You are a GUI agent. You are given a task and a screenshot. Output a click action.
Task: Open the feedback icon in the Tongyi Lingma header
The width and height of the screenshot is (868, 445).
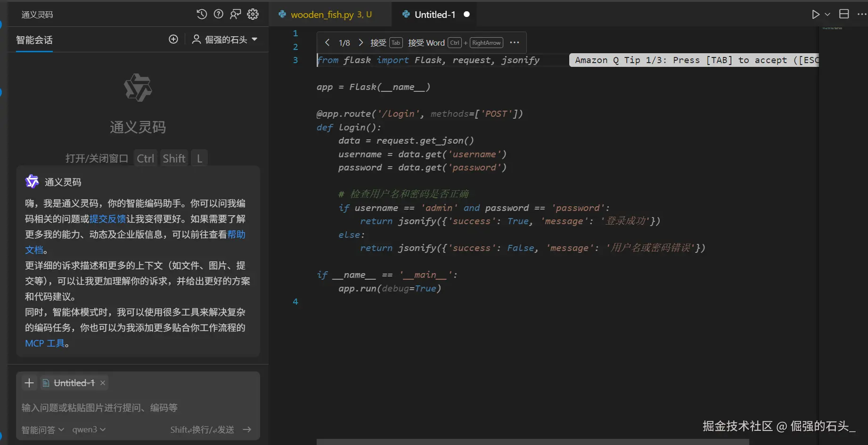[x=236, y=14]
